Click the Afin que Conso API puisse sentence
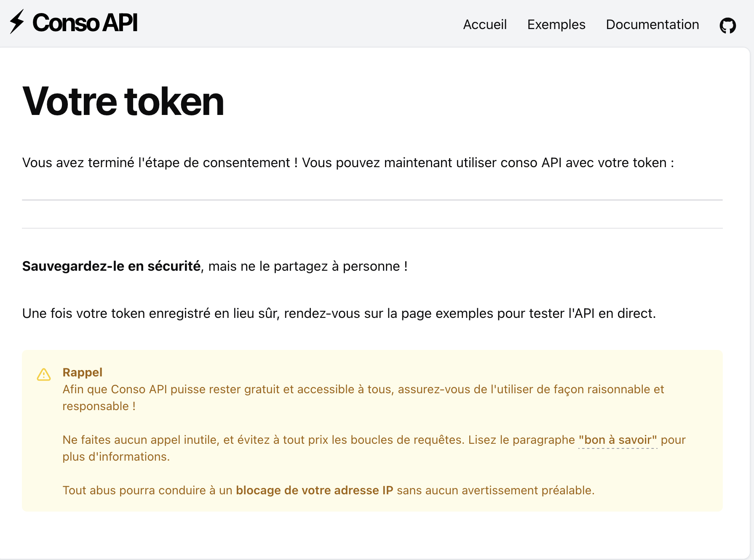 tap(363, 397)
